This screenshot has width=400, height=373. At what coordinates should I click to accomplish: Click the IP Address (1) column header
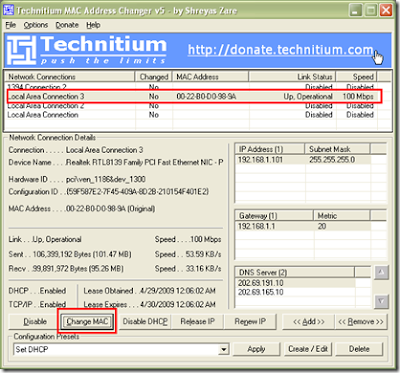click(x=270, y=149)
